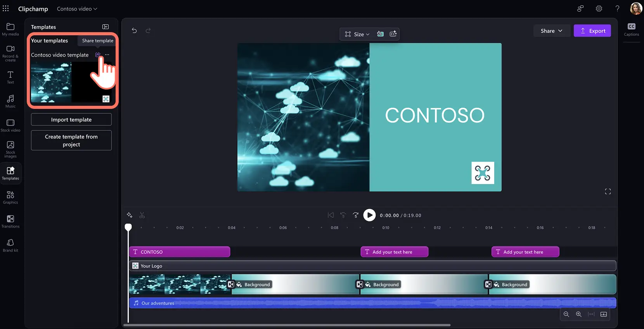
Task: Click transition icon before third Background clip
Action: tap(488, 284)
